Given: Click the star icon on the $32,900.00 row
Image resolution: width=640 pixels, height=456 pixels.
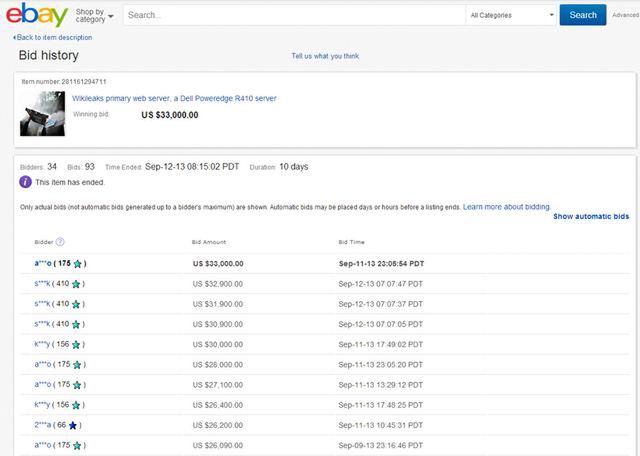Looking at the screenshot, I should click(x=76, y=284).
